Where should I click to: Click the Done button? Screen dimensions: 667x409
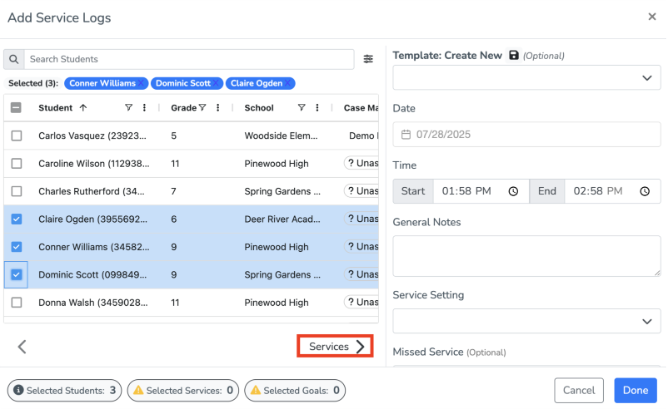pyautogui.click(x=636, y=390)
